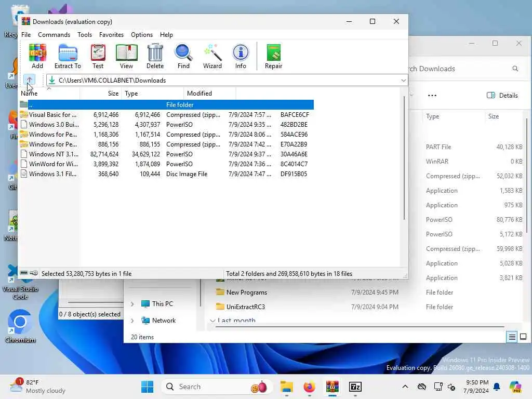532x399 pixels.
Task: Open File Explorer from taskbar
Action: (287, 387)
